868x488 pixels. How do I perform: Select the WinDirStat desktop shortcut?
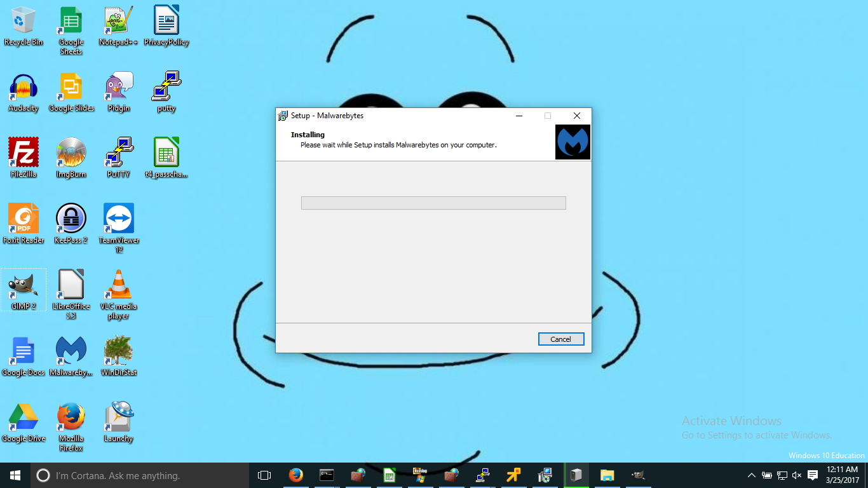coord(118,356)
